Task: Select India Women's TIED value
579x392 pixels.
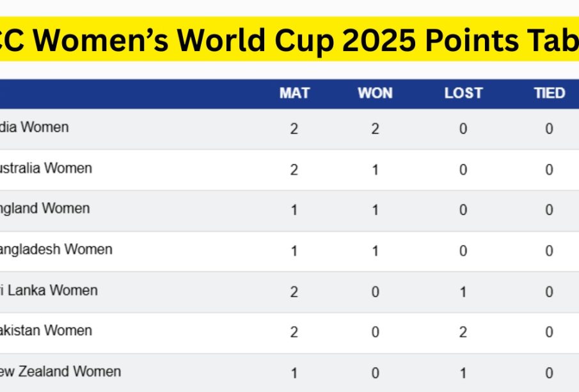Action: 549,129
